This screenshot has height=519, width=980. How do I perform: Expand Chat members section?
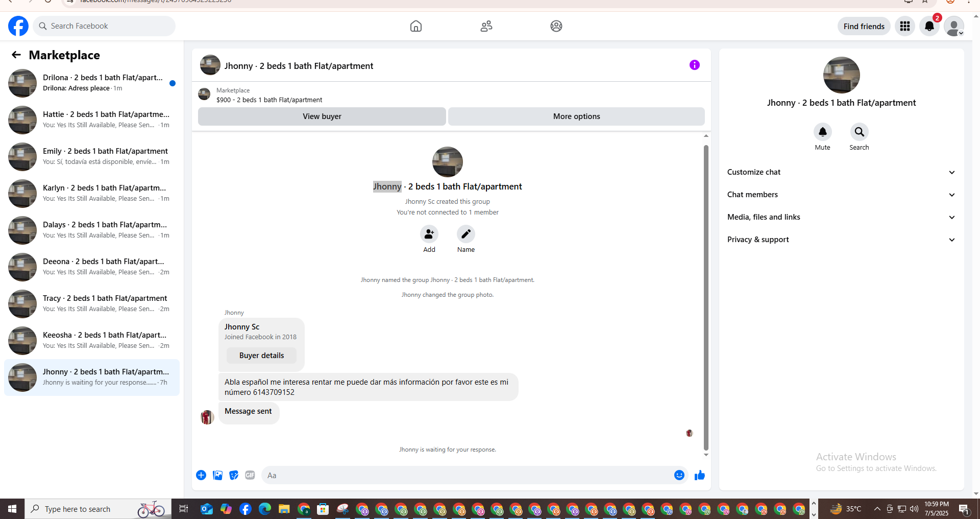coord(841,195)
